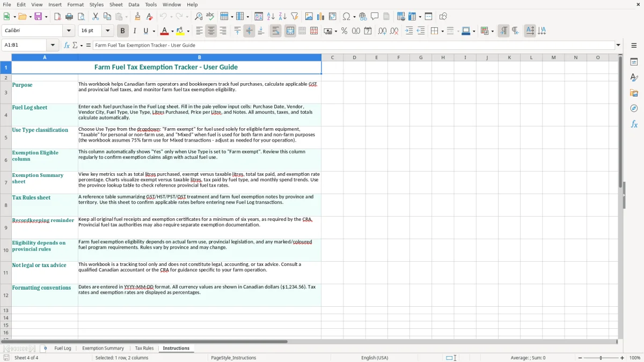Toggle Merge and Center Cells

pyautogui.click(x=290, y=31)
